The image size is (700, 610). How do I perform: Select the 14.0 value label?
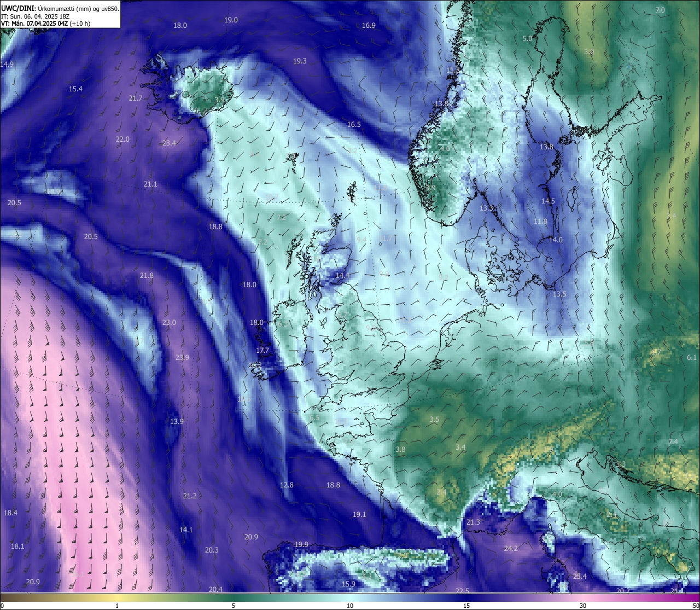(x=556, y=240)
